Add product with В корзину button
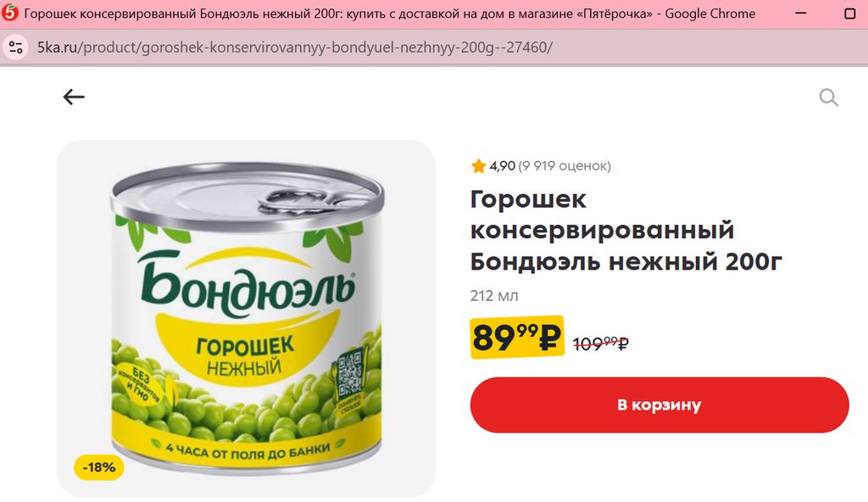The image size is (868, 502). tap(659, 405)
